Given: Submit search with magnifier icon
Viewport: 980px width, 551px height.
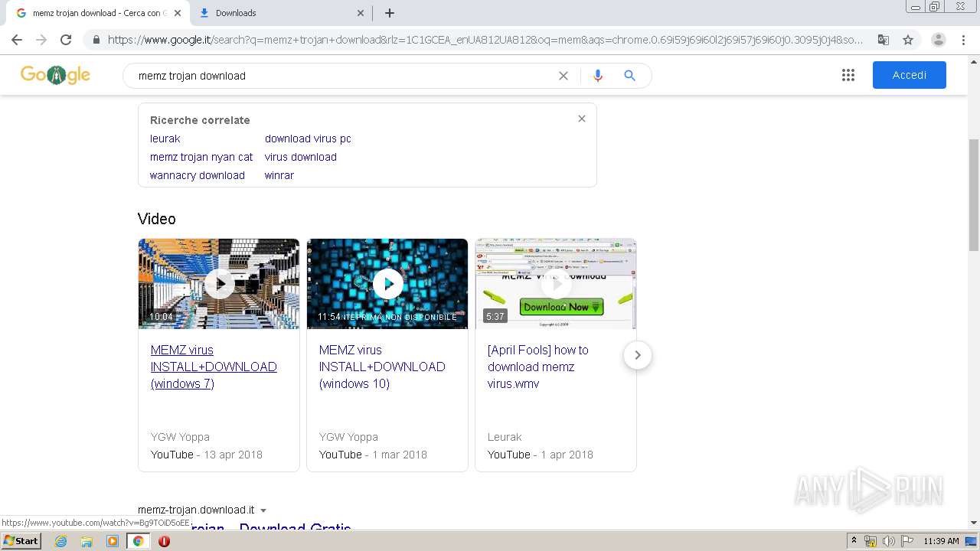Looking at the screenshot, I should (629, 76).
